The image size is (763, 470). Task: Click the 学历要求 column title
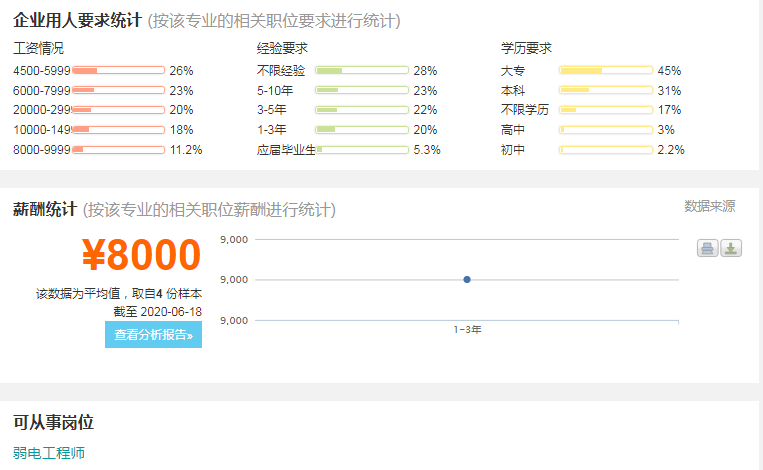pos(526,48)
